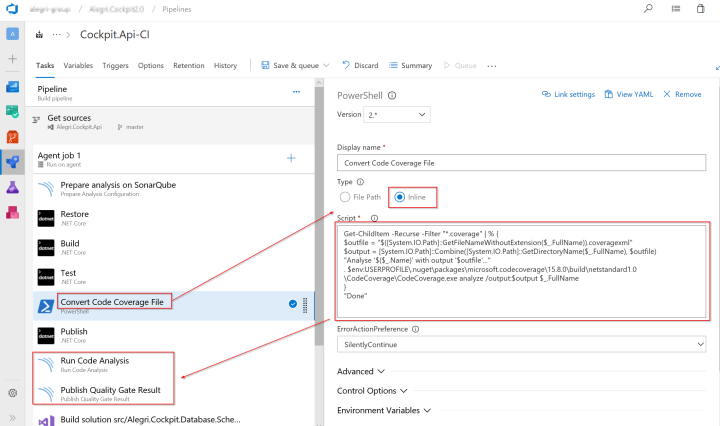The width and height of the screenshot is (720, 426).
Task: Switch to the Variables tab
Action: click(x=78, y=66)
